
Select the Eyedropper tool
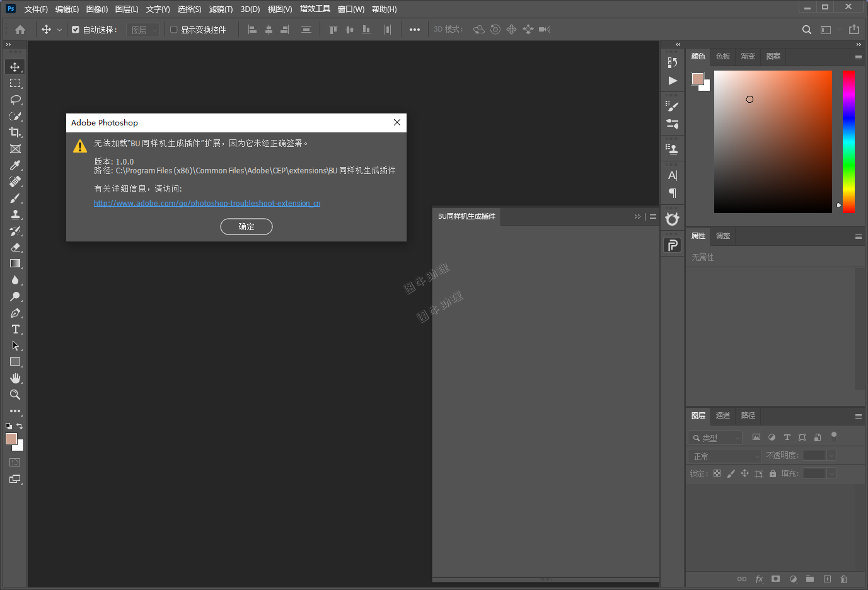pos(15,165)
